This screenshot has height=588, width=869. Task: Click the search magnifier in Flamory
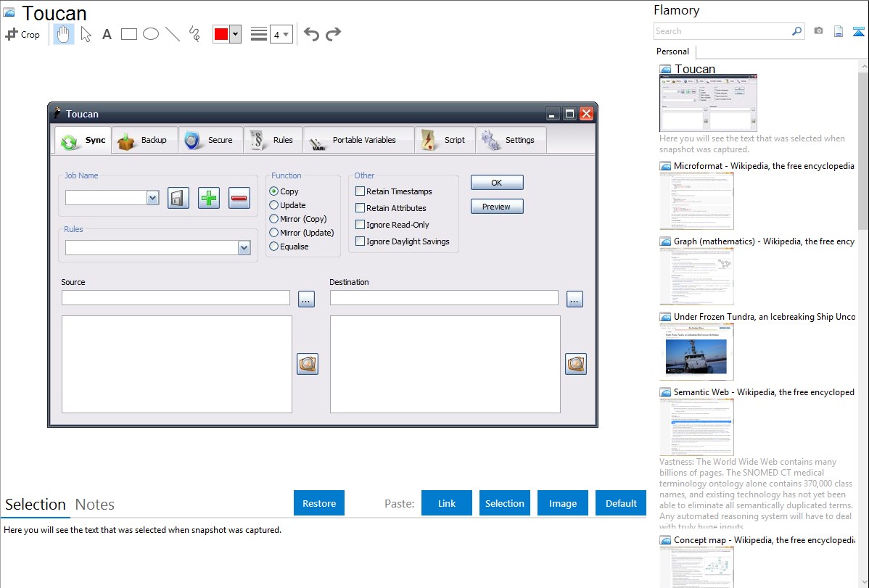tap(797, 31)
